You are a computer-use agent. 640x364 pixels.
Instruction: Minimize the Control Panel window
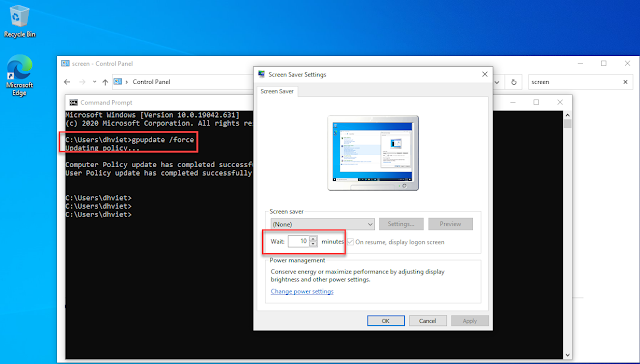click(580, 63)
